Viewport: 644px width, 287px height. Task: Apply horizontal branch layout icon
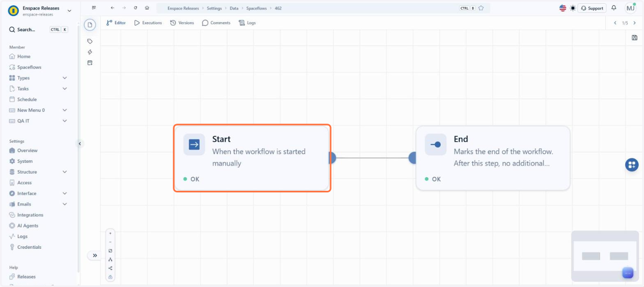pyautogui.click(x=111, y=268)
